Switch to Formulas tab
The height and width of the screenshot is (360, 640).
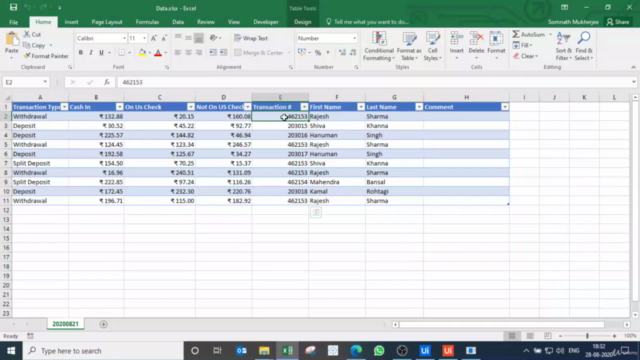[x=147, y=22]
